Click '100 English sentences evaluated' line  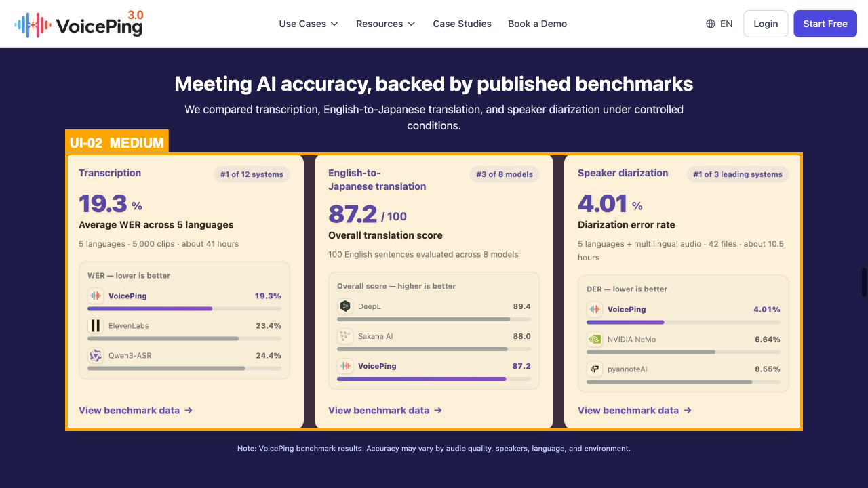423,255
